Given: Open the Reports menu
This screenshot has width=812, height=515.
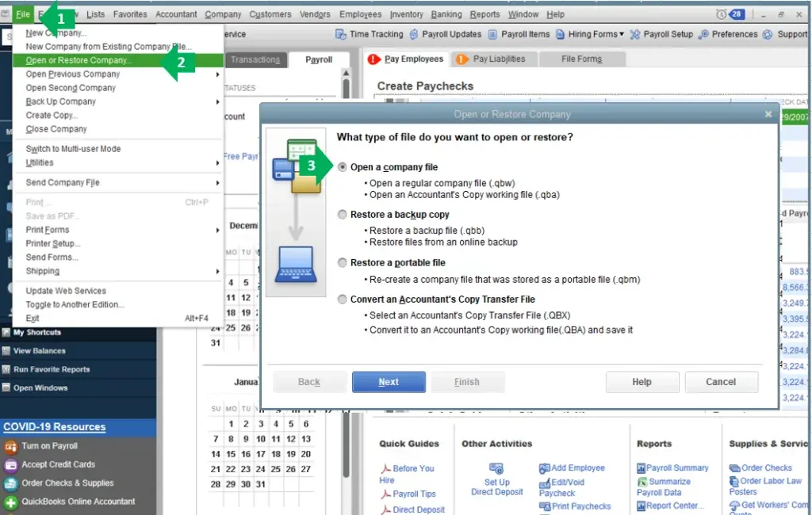Looking at the screenshot, I should [x=485, y=14].
